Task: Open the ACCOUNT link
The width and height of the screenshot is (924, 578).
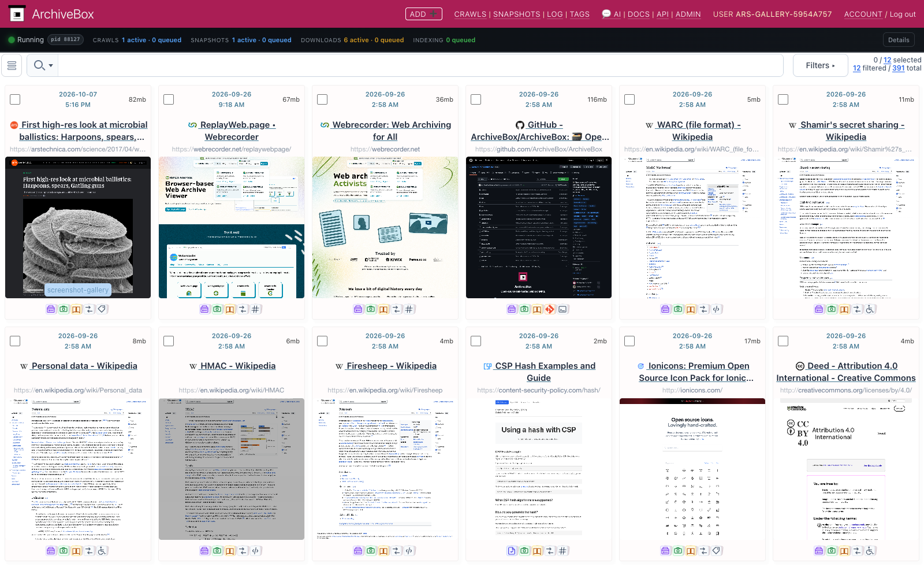Action: pyautogui.click(x=863, y=14)
